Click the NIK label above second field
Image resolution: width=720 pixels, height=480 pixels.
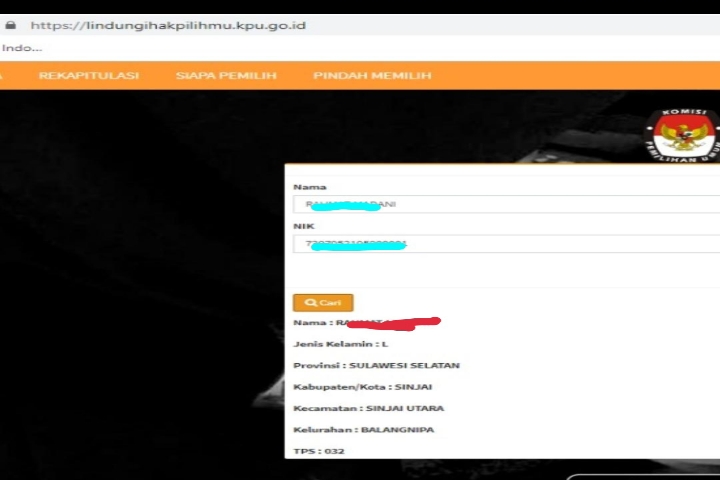pos(304,226)
